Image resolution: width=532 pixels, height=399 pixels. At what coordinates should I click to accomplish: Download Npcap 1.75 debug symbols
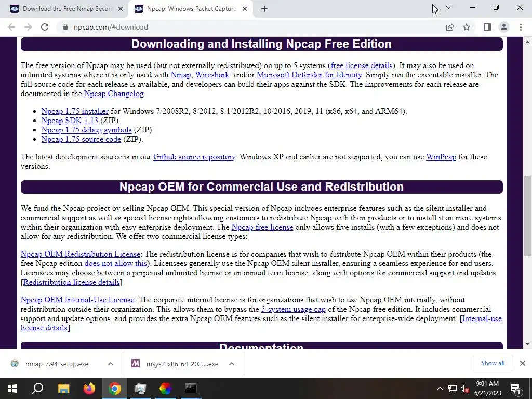(86, 130)
